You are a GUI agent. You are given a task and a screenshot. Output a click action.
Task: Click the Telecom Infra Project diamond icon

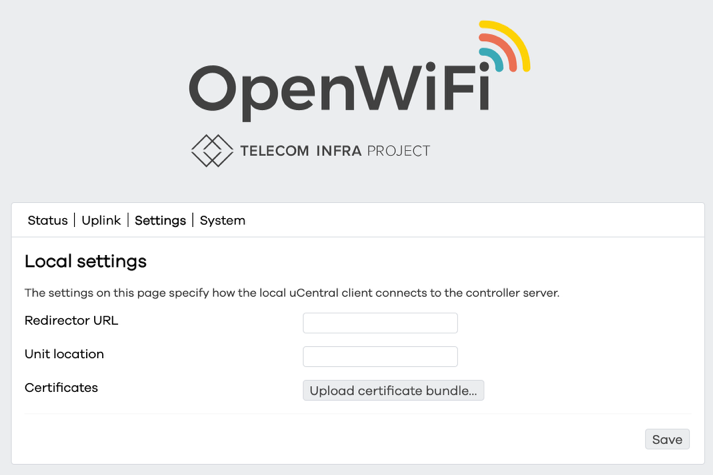(x=211, y=151)
